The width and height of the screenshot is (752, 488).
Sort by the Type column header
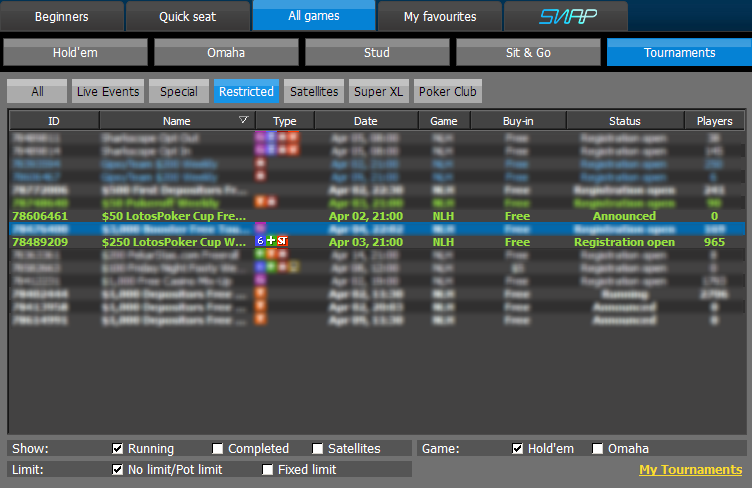(285, 121)
